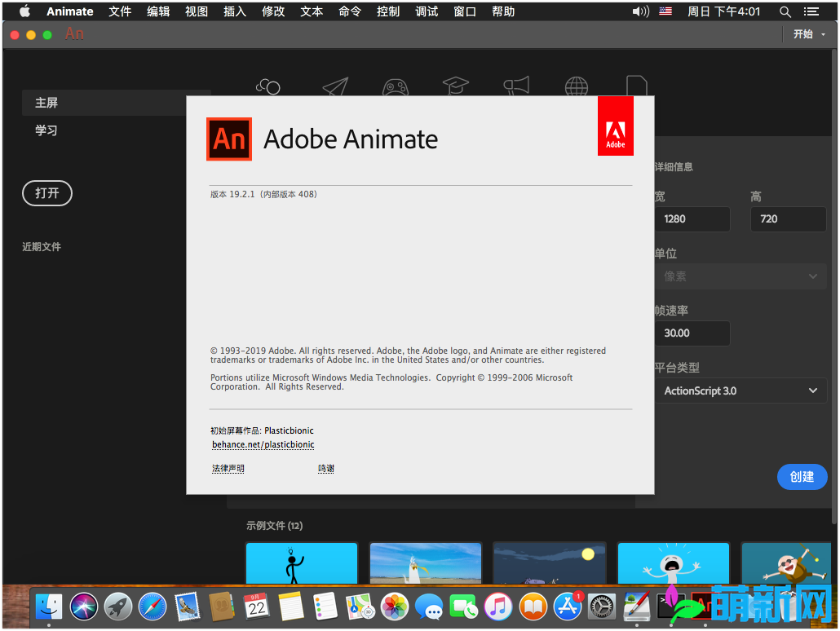840x631 pixels.
Task: Click the An logo in the about dialog
Action: pos(229,139)
